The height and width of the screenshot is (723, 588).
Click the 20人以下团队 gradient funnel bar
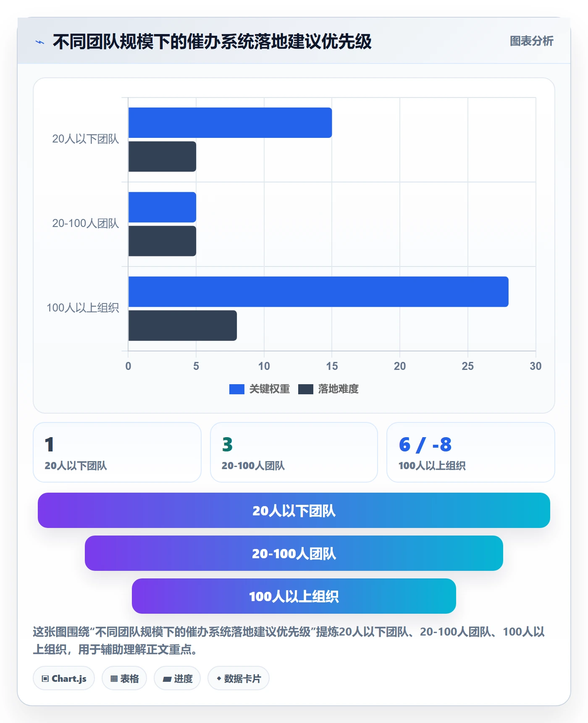(294, 510)
